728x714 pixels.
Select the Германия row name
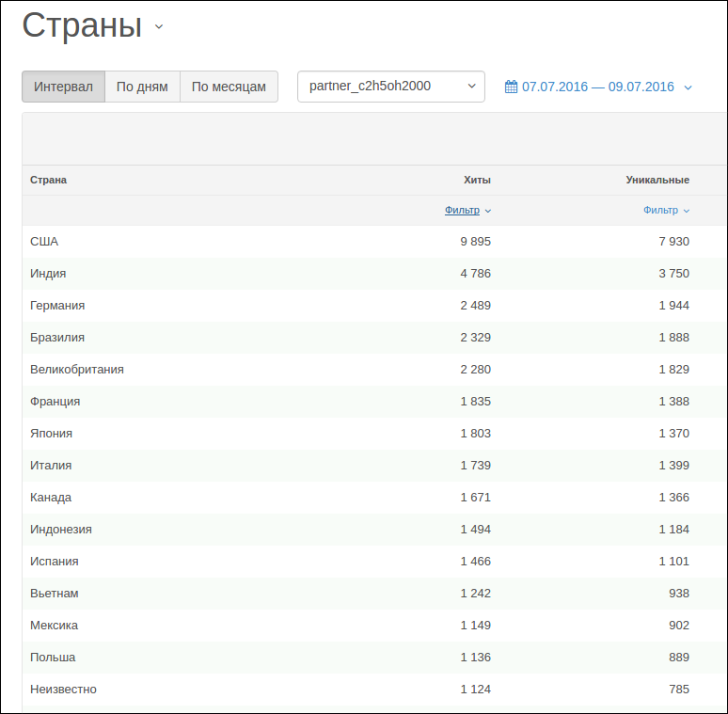(x=57, y=306)
